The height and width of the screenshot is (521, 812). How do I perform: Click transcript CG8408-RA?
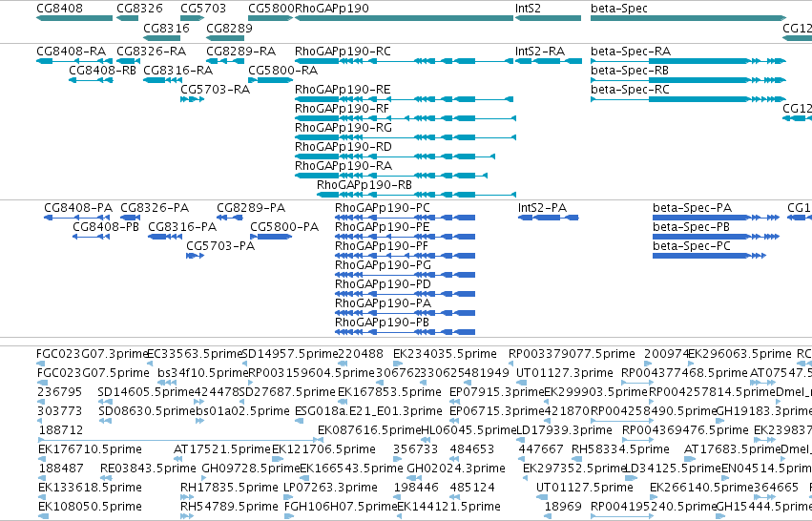coord(74,61)
